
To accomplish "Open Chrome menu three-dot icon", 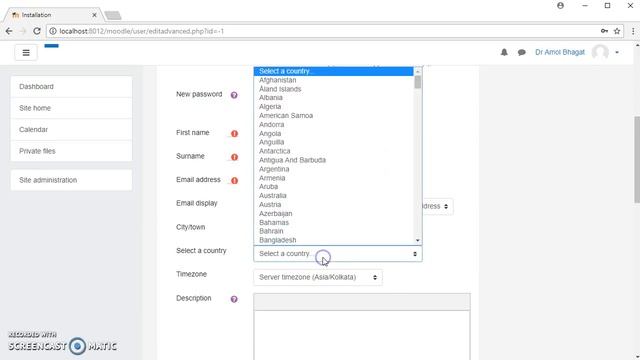I will [633, 31].
